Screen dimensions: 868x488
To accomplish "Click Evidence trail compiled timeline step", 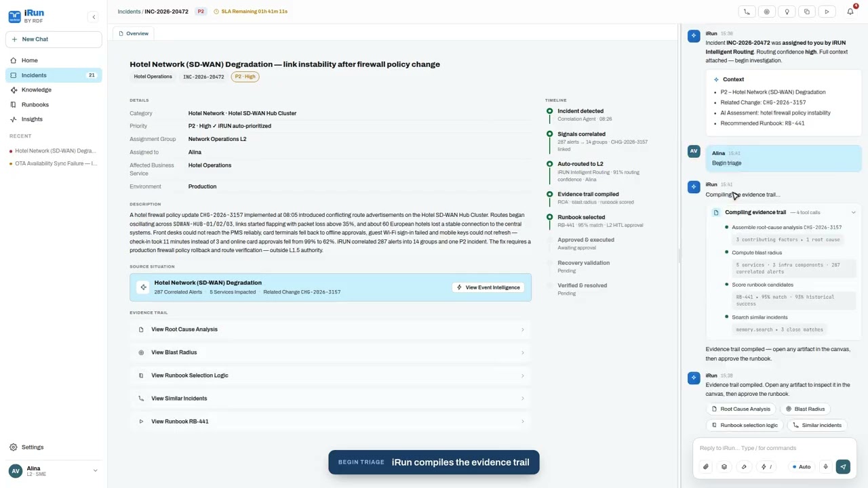I will point(588,194).
